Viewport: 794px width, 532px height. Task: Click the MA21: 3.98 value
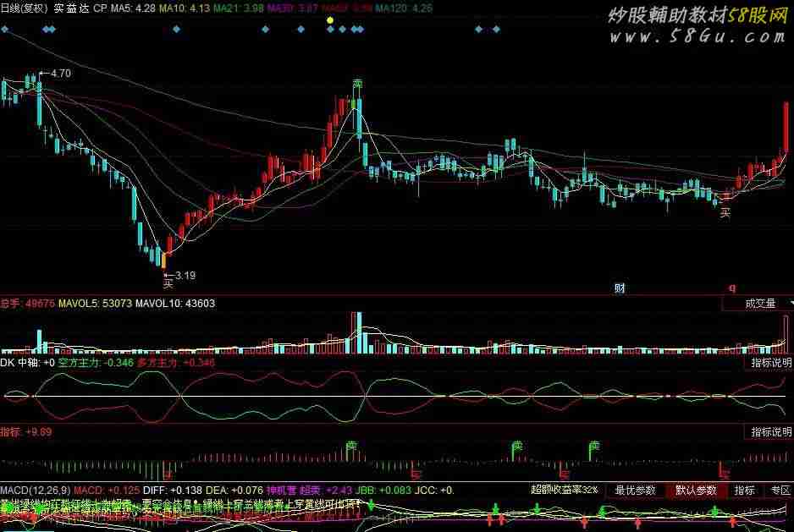238,8
